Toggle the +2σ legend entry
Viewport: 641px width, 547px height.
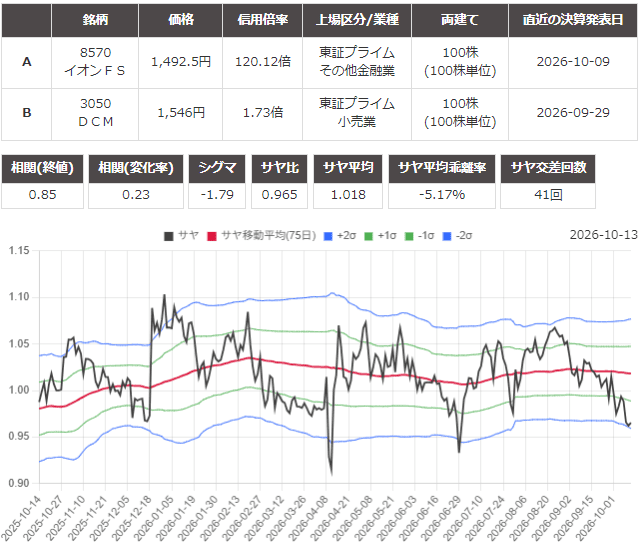point(340,236)
